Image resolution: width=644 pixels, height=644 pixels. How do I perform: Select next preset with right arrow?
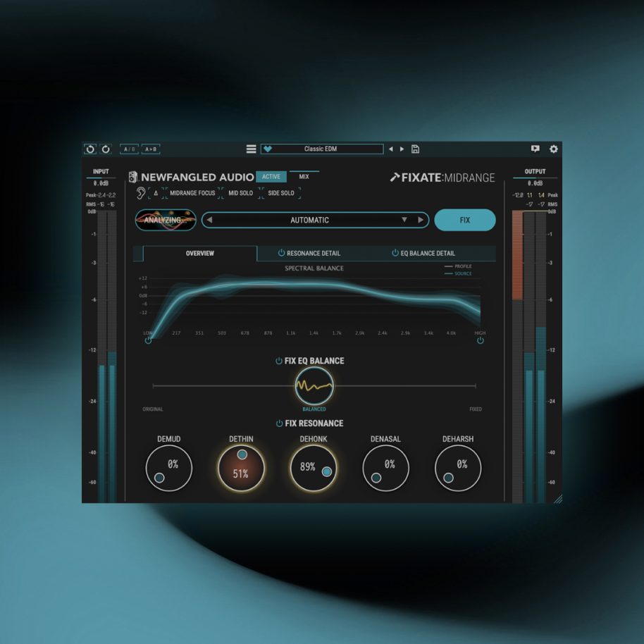point(402,149)
